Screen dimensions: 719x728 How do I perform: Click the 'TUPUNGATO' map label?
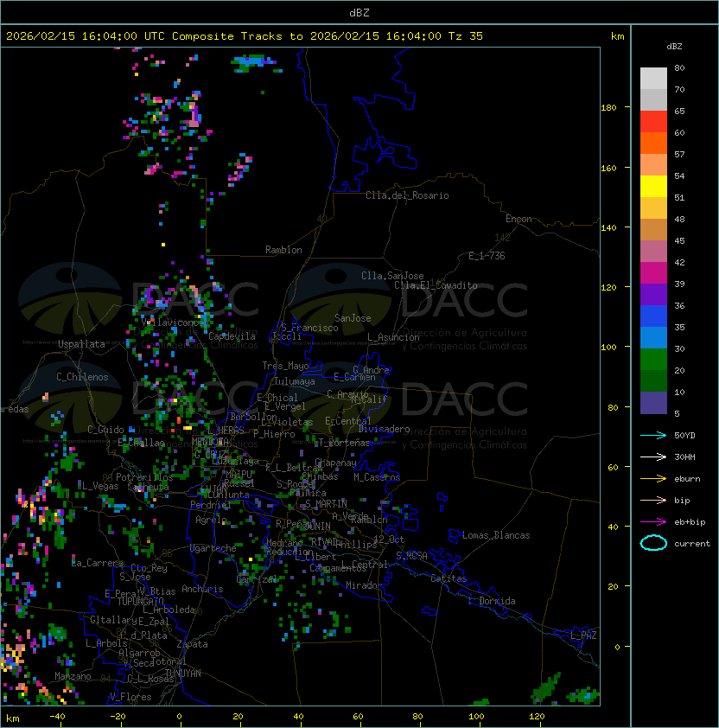[x=140, y=602]
